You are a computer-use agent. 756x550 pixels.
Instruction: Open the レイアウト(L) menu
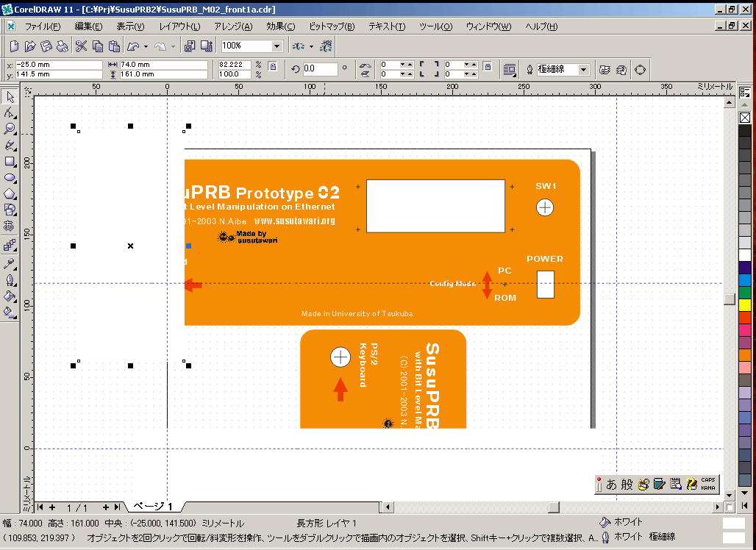[179, 26]
